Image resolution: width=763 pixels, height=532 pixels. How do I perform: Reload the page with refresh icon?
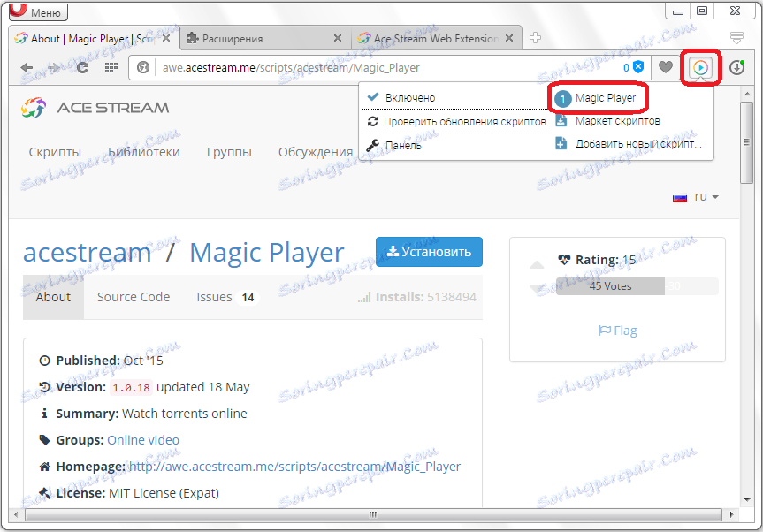click(82, 67)
